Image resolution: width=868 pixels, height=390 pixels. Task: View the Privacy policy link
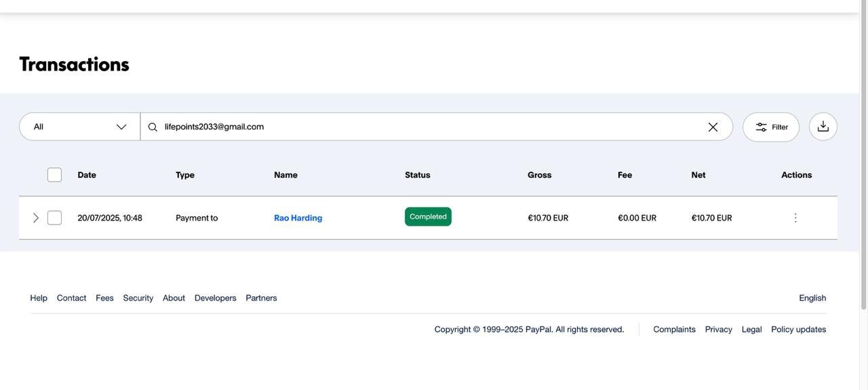(x=718, y=329)
